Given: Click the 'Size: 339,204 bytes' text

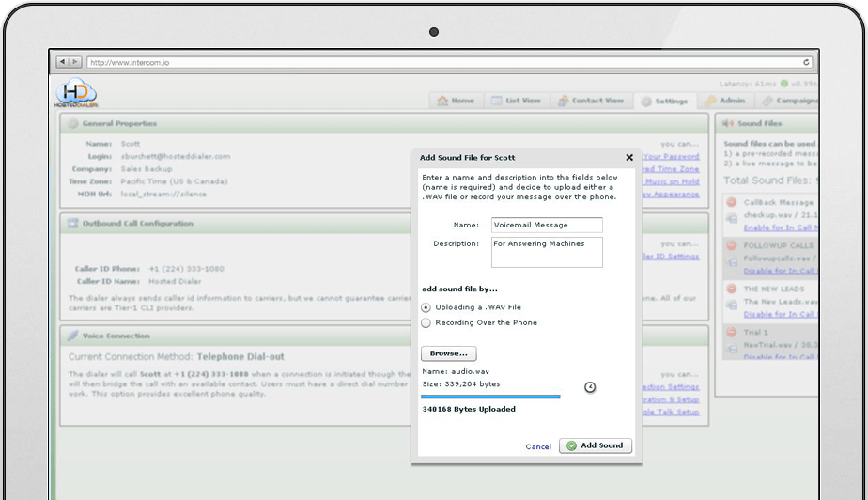Looking at the screenshot, I should [461, 383].
